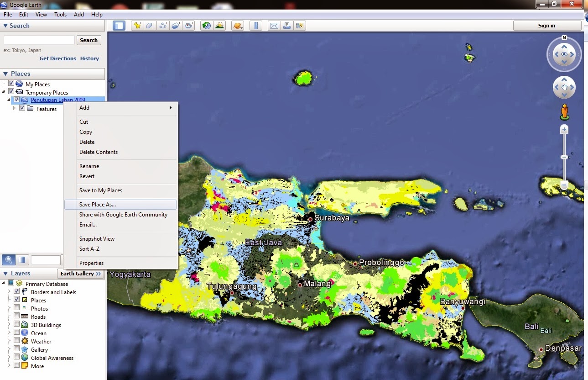Viewport: 588px width, 380px height.
Task: Uncheck the Temporary Places checkbox
Action: pos(11,92)
